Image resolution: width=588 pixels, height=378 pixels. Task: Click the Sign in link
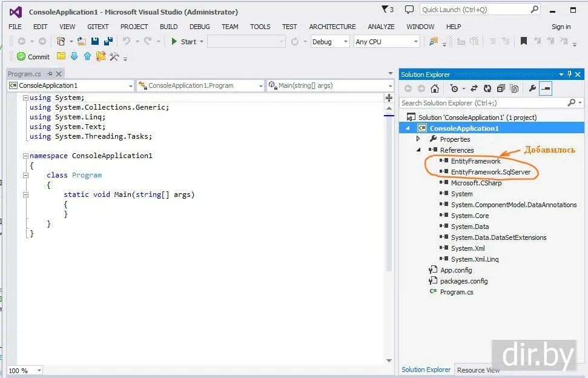coord(561,27)
